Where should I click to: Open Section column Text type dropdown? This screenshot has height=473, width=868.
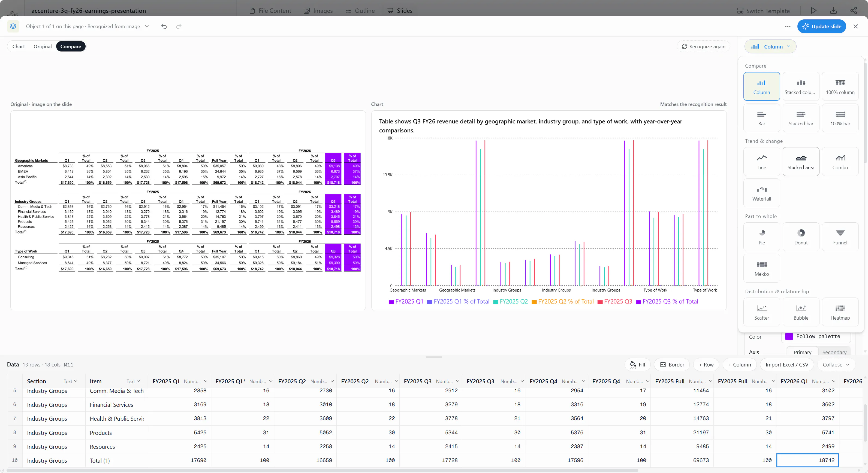tap(71, 381)
